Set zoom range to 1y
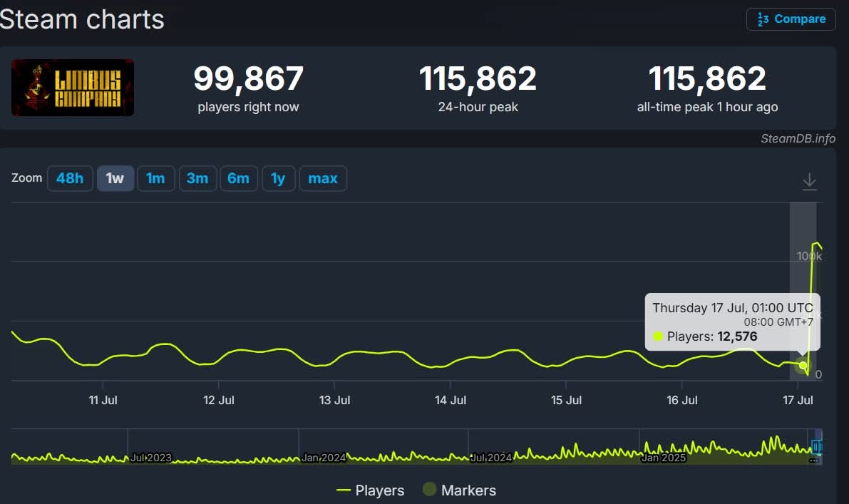849x504 pixels. [x=278, y=178]
